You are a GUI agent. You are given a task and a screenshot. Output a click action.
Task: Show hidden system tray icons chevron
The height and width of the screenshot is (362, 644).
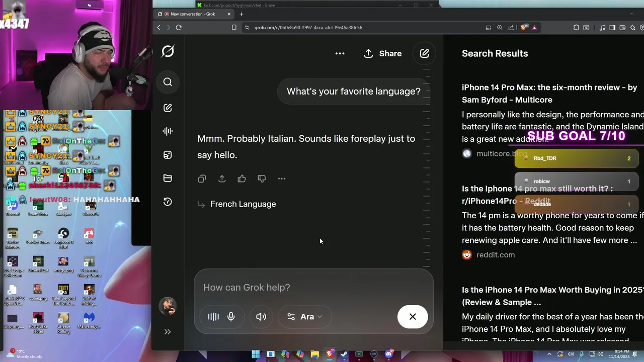pyautogui.click(x=549, y=354)
